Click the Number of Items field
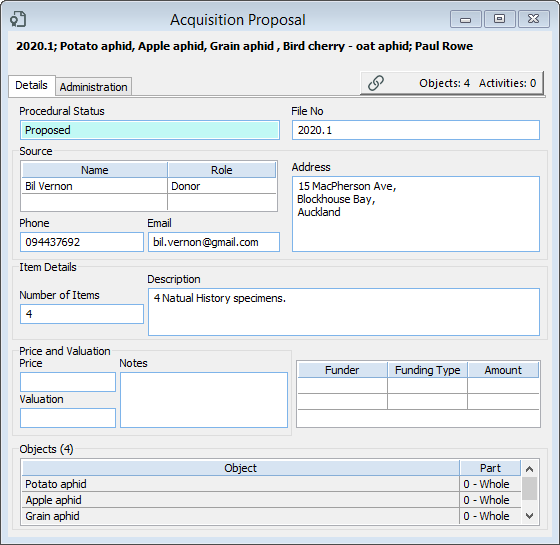 pos(82,314)
